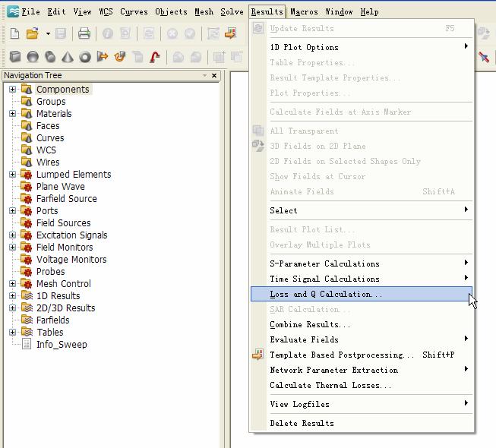Open the Help menu
Screen dimensions: 496x448
point(369,12)
